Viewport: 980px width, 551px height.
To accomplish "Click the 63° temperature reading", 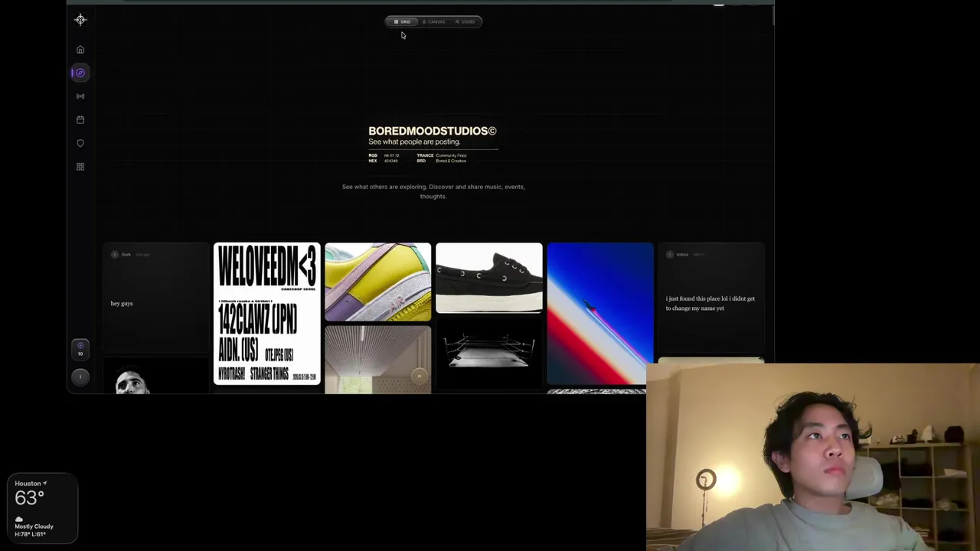I will click(29, 498).
